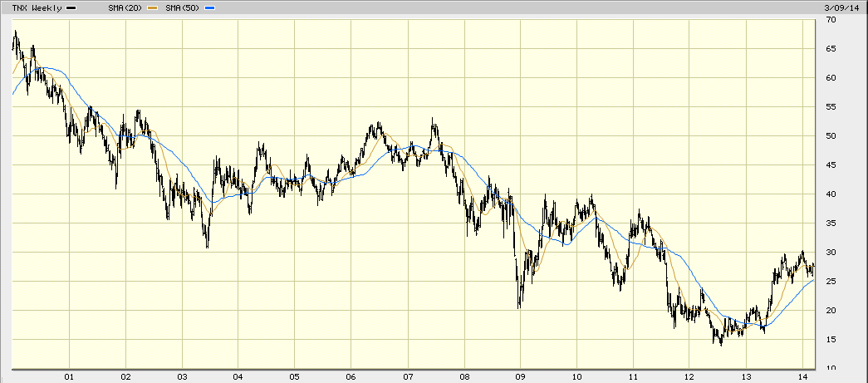Click year 08 on the time axis
The width and height of the screenshot is (868, 383).
click(463, 376)
